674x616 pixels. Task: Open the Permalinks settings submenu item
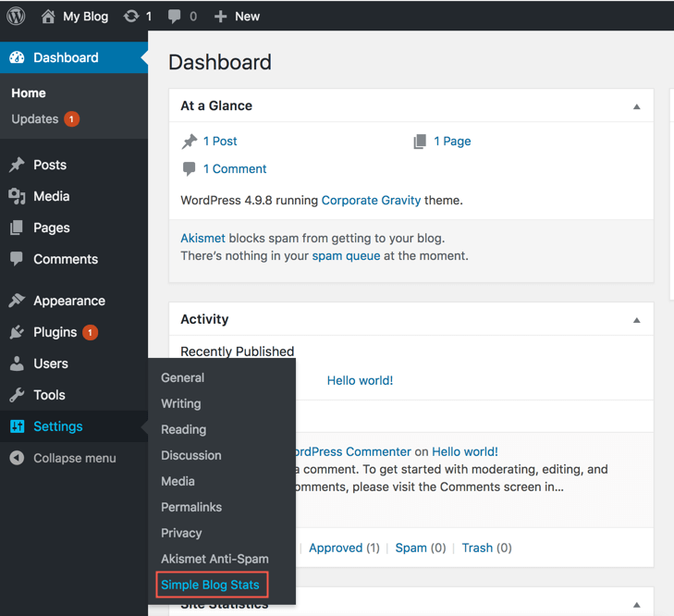(x=191, y=507)
